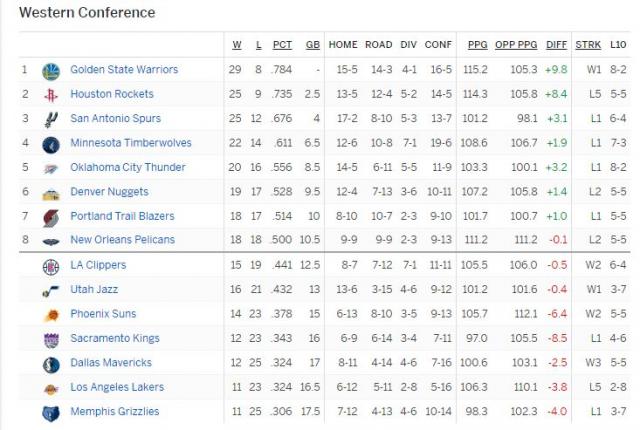Click the Golden State Warriors logo icon
Screen dimensions: 640x430
tap(51, 71)
